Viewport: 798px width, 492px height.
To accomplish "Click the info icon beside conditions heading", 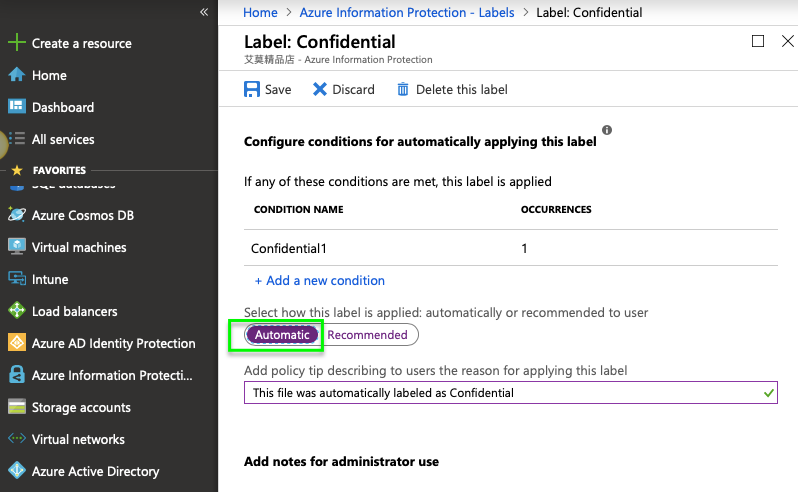I will point(607,130).
